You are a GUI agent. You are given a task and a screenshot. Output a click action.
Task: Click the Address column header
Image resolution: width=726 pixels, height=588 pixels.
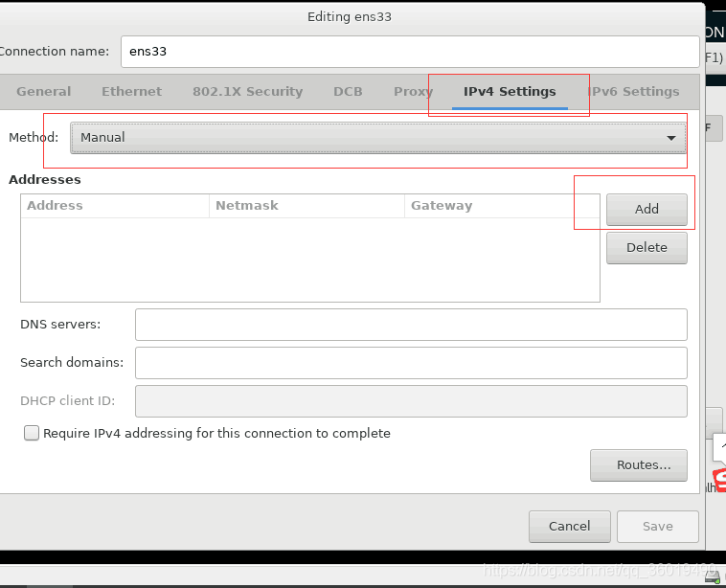(x=115, y=206)
